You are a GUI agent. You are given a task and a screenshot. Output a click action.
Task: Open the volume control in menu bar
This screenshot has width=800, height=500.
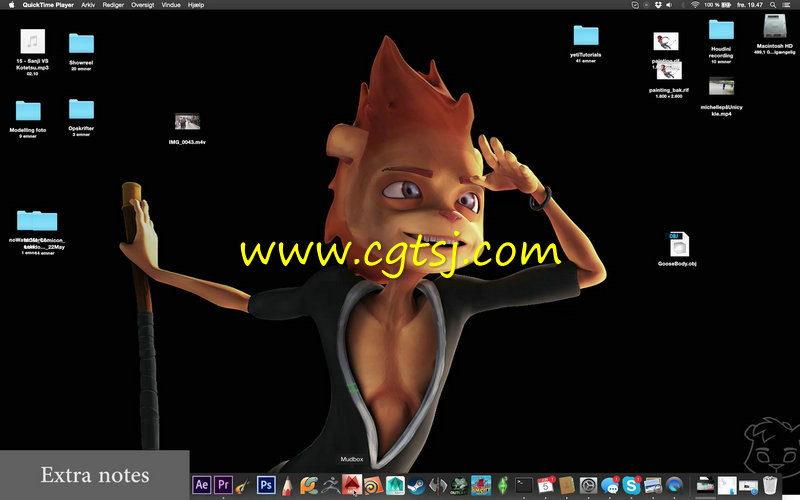[x=669, y=5]
